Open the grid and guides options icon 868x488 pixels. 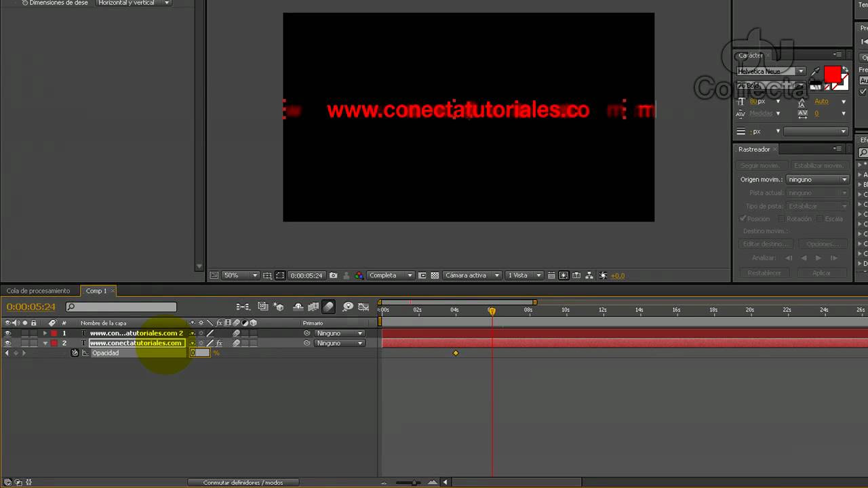tap(267, 276)
